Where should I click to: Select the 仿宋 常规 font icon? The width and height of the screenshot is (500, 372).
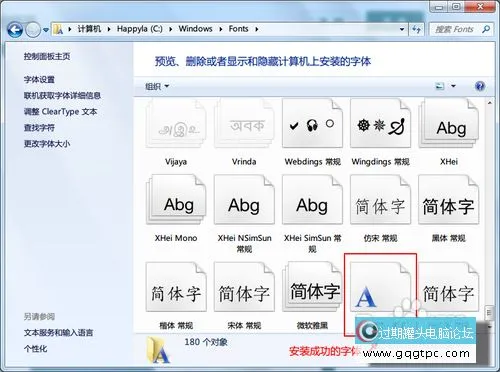pyautogui.click(x=380, y=200)
